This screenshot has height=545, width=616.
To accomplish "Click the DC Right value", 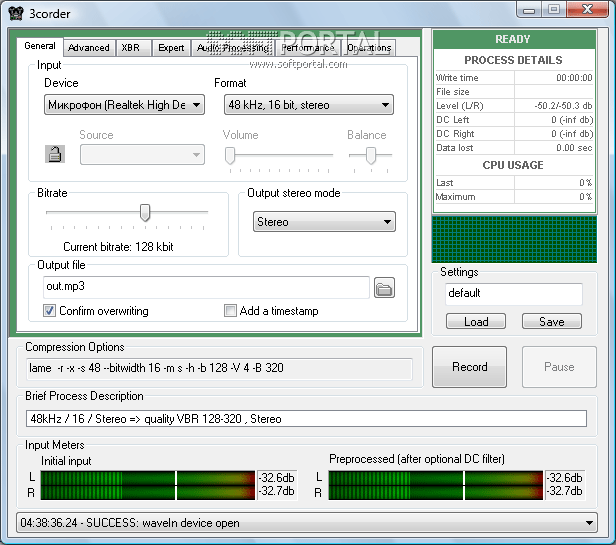I will click(572, 134).
